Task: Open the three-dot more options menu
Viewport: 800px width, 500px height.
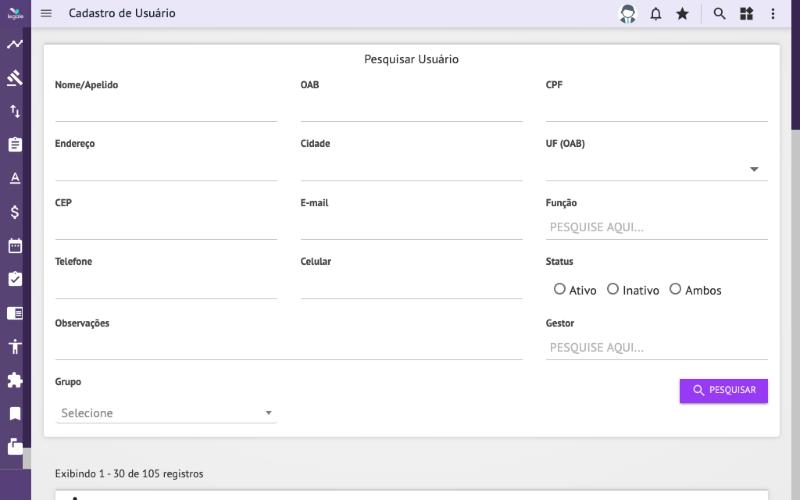Action: 773,14
